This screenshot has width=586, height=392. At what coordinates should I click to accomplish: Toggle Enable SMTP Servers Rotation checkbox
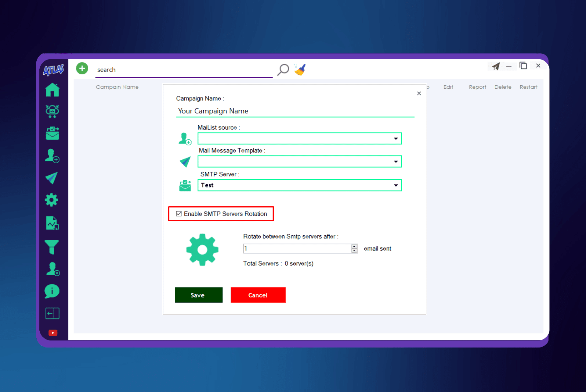(179, 214)
